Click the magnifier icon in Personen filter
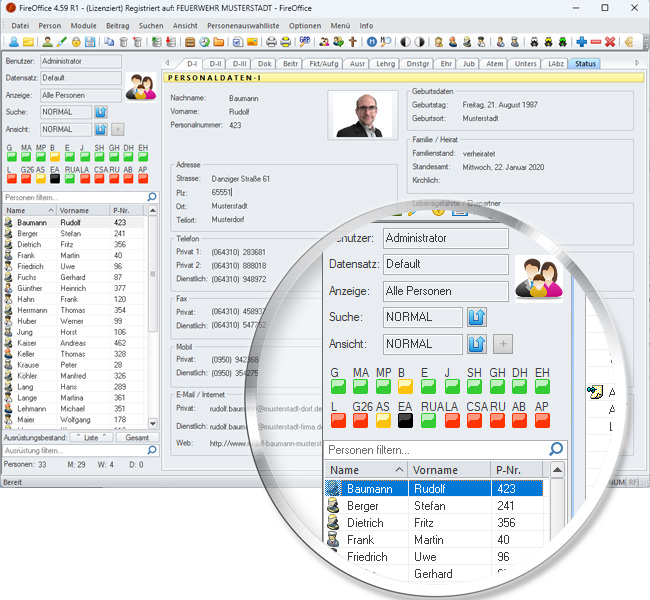 coord(151,198)
